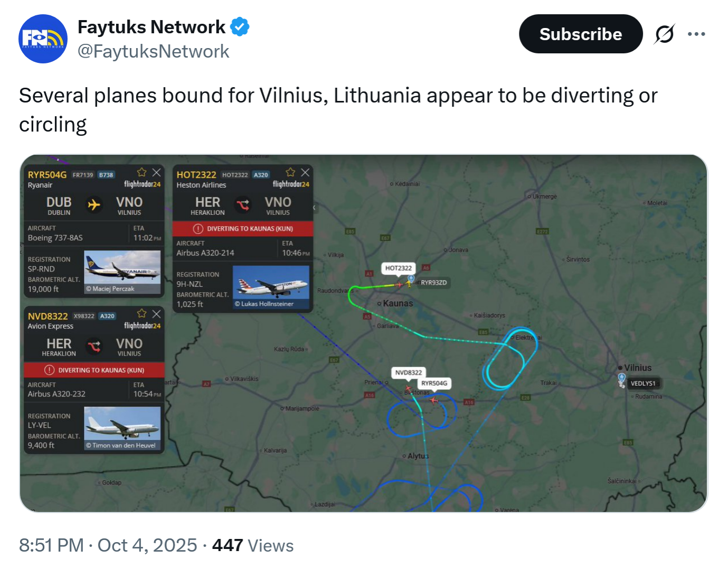Toggle the star on NVD8322 card

pyautogui.click(x=141, y=314)
